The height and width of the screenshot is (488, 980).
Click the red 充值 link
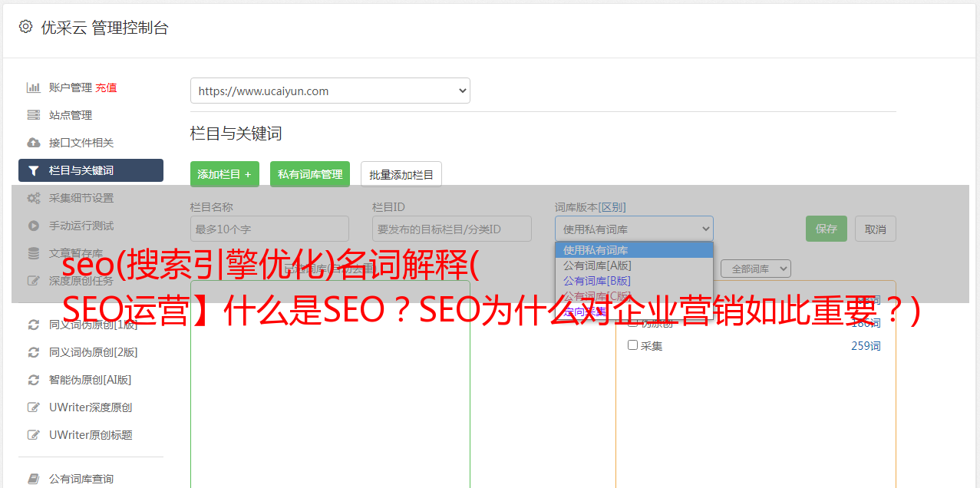[x=106, y=87]
